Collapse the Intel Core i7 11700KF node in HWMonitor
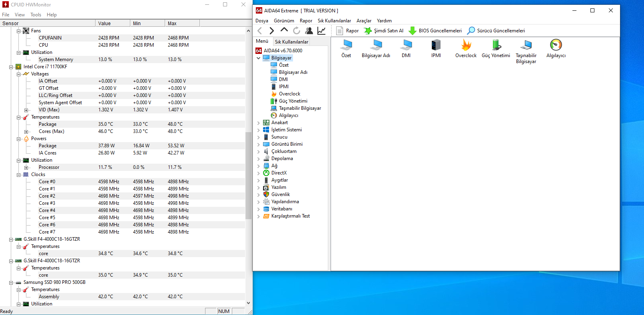 [x=11, y=67]
